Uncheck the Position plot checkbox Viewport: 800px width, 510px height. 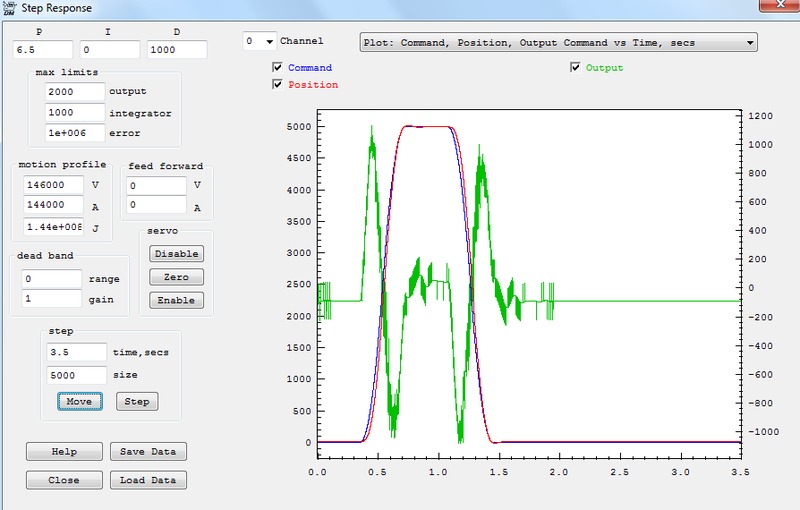(278, 85)
